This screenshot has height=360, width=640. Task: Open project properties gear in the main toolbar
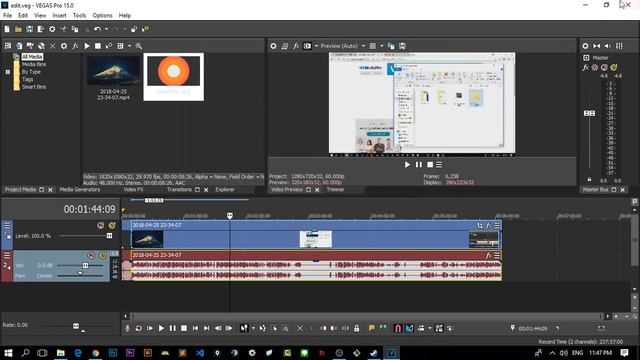point(52,29)
